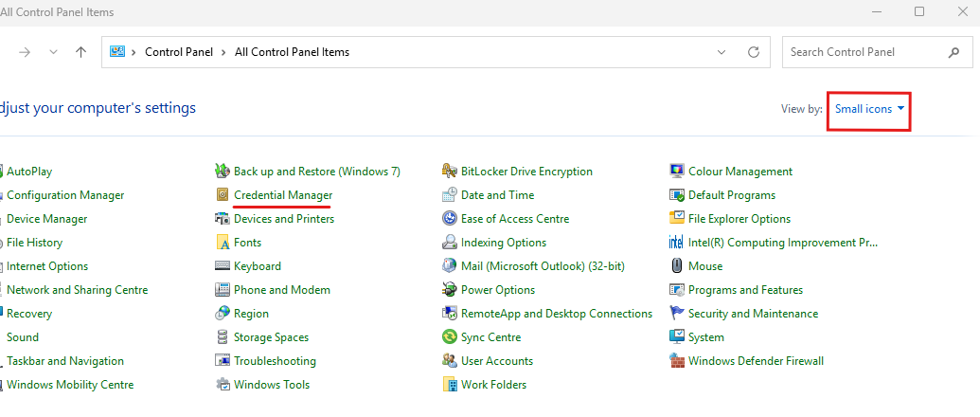Screen dimensions: 980x417
Task: Click the Credential Manager safe icon
Action: coord(223,195)
